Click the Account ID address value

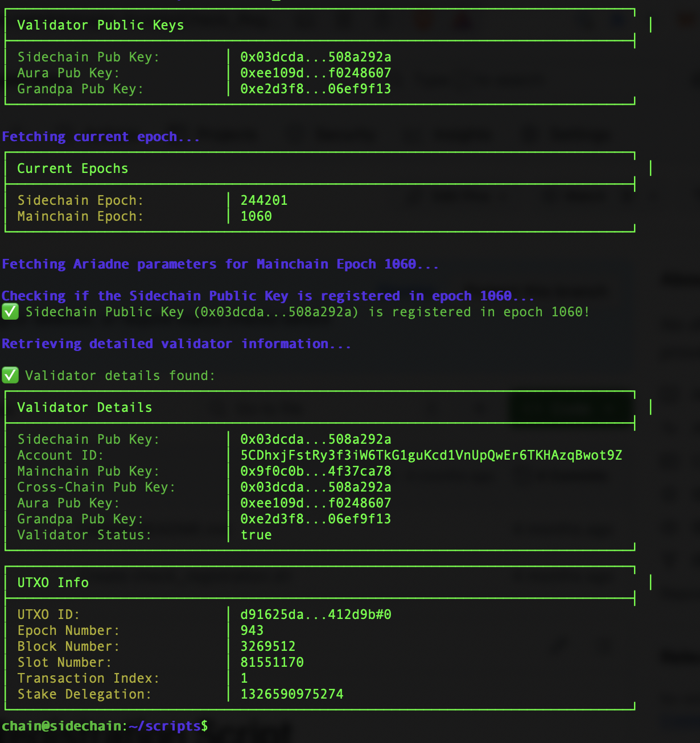(x=431, y=455)
